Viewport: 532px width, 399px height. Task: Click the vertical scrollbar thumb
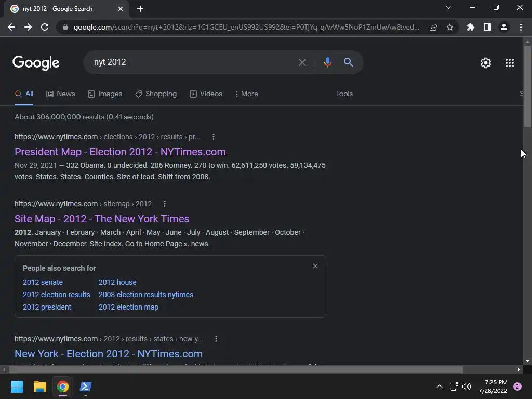tap(527, 86)
